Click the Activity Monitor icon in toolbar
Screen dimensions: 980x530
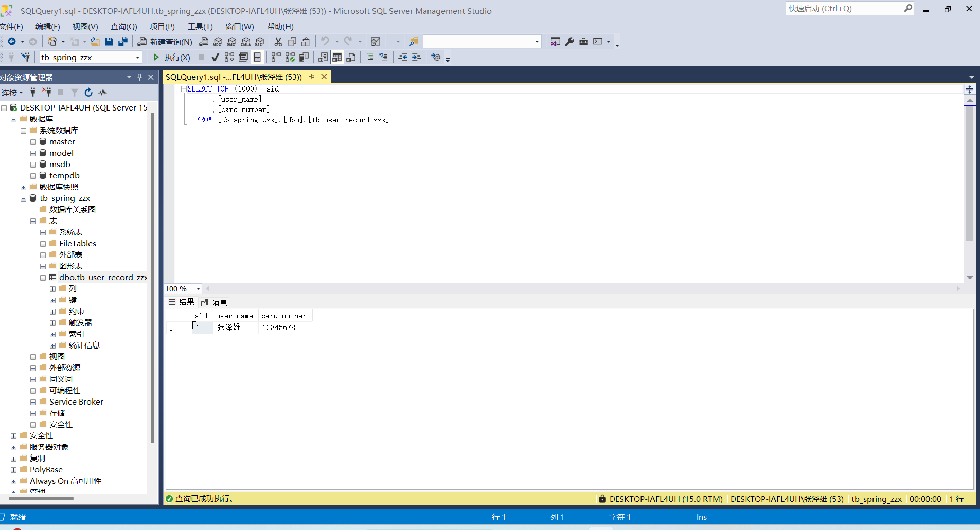click(x=376, y=42)
